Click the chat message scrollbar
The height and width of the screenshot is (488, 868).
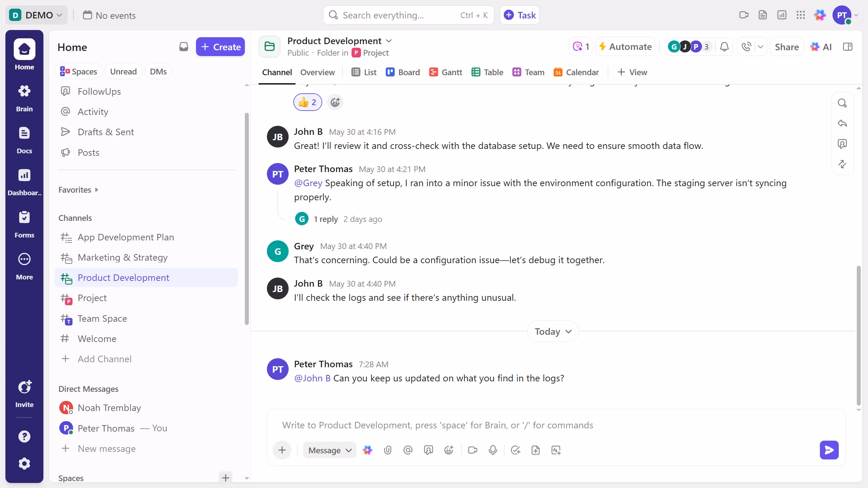(858, 336)
